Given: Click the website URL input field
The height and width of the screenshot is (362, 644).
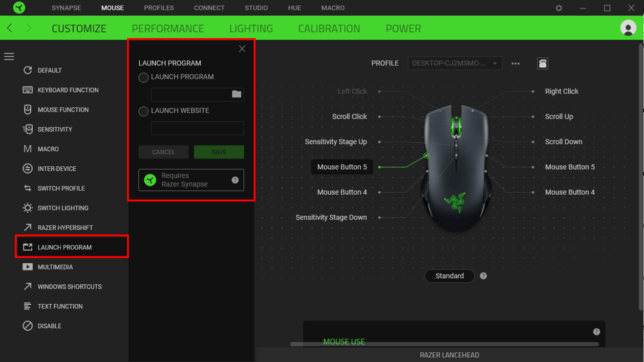Looking at the screenshot, I should tap(197, 128).
